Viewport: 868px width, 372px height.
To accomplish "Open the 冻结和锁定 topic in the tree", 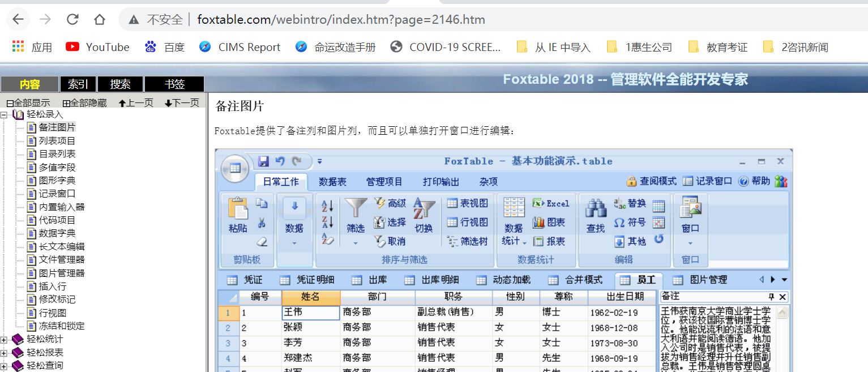I will [62, 326].
